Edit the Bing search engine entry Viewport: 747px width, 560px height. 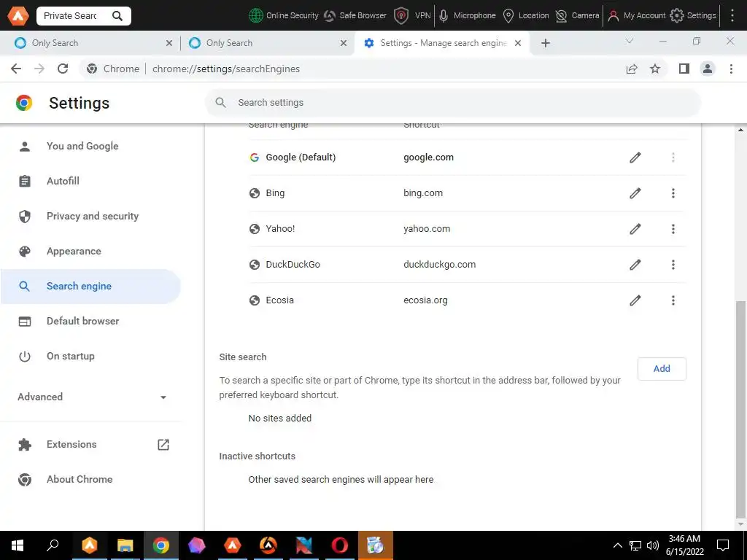635,193
